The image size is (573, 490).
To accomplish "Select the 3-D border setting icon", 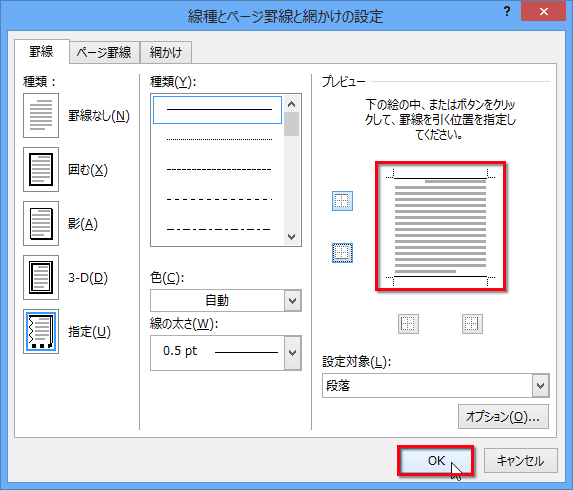I will 41,278.
